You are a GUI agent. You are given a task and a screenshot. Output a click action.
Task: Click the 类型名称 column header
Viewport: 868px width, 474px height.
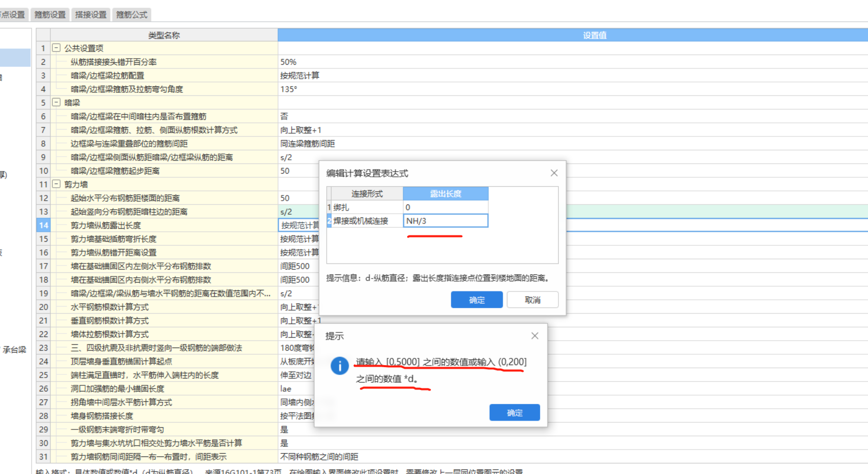pos(164,35)
